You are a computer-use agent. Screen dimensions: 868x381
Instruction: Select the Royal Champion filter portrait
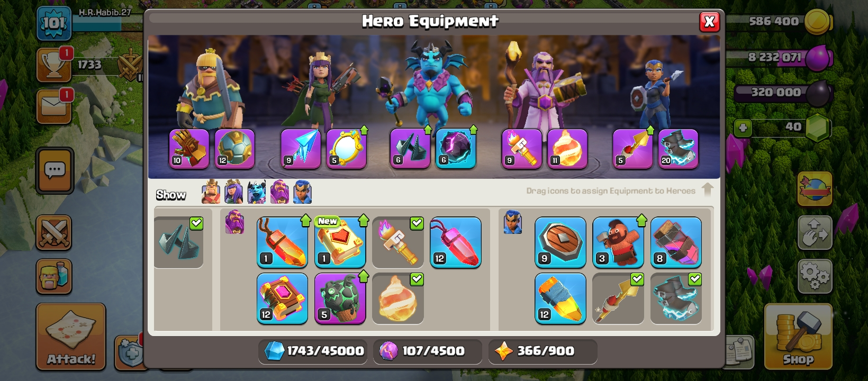(x=302, y=192)
